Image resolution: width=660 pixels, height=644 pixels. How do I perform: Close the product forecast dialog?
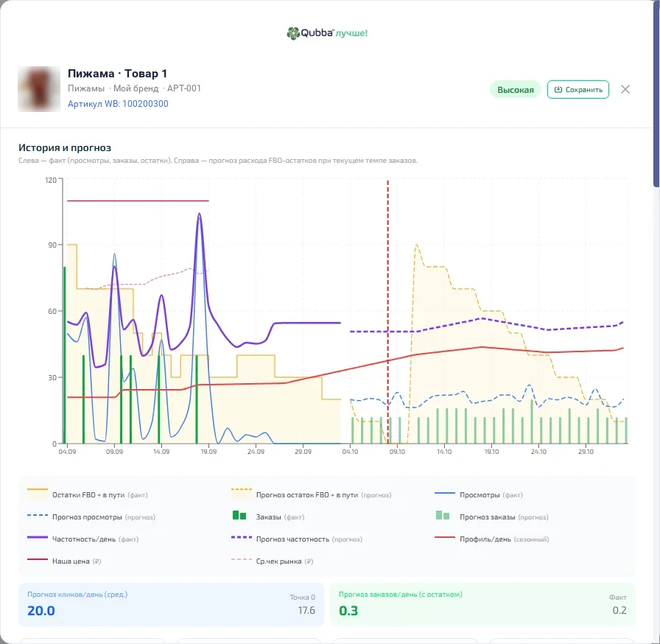point(625,89)
